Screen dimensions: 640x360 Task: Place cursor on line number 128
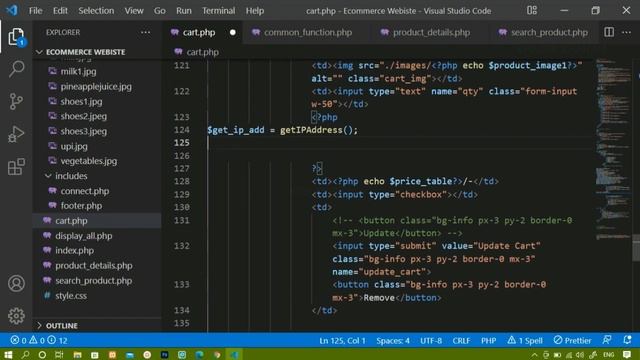(182, 181)
